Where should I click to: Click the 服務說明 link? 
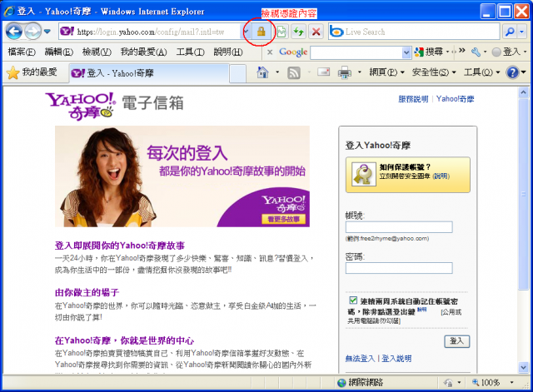413,99
